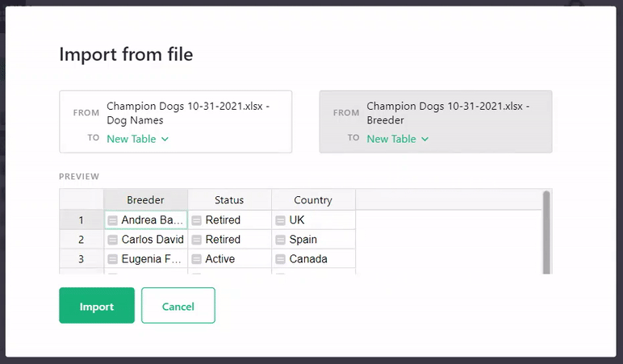Expand the New Table dropdown under Breeder

398,139
